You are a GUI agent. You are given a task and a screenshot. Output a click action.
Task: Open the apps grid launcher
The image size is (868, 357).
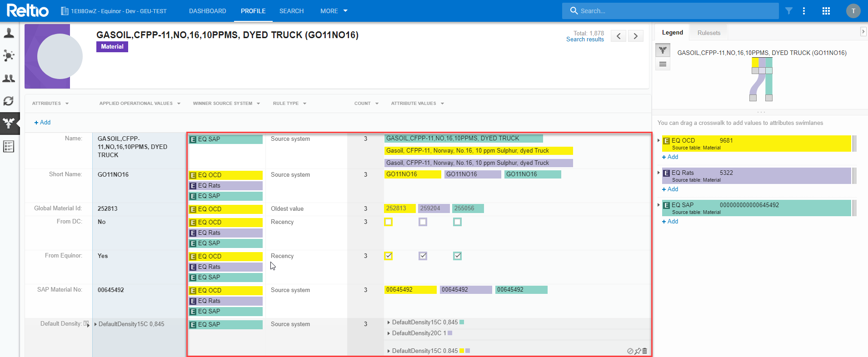826,11
